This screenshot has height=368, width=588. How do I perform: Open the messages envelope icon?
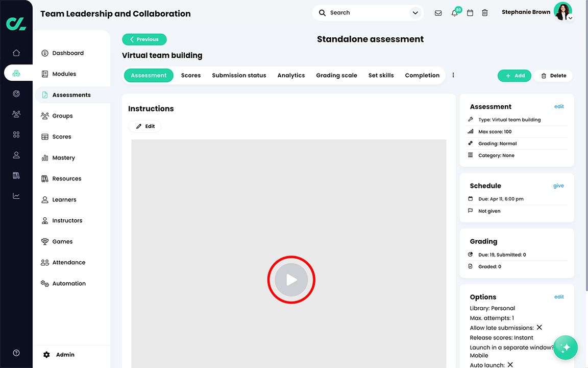[x=438, y=12]
